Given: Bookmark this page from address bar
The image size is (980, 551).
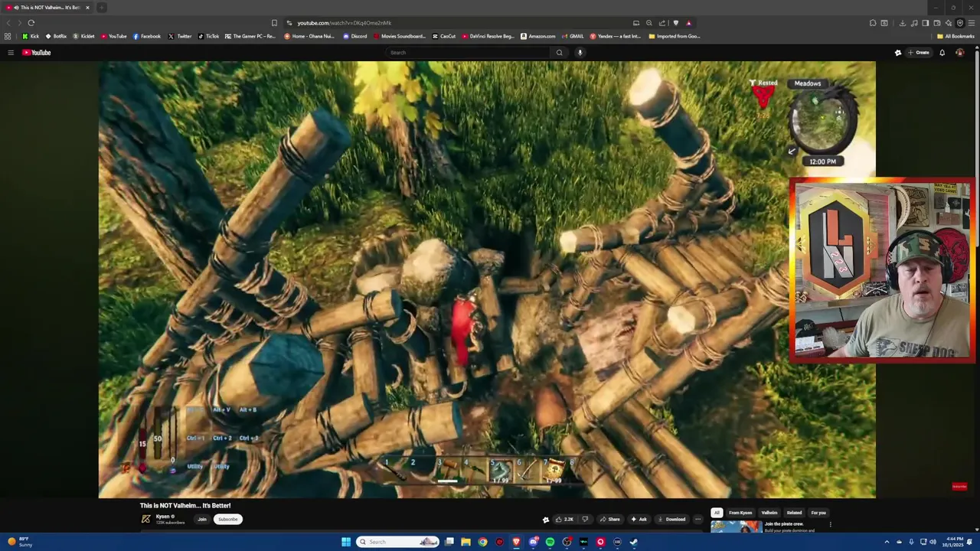Looking at the screenshot, I should 274,23.
